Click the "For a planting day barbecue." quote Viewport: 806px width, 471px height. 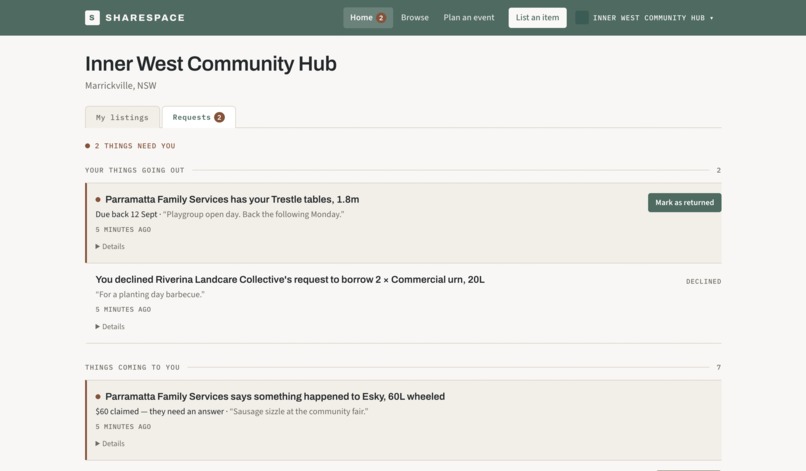[150, 295]
